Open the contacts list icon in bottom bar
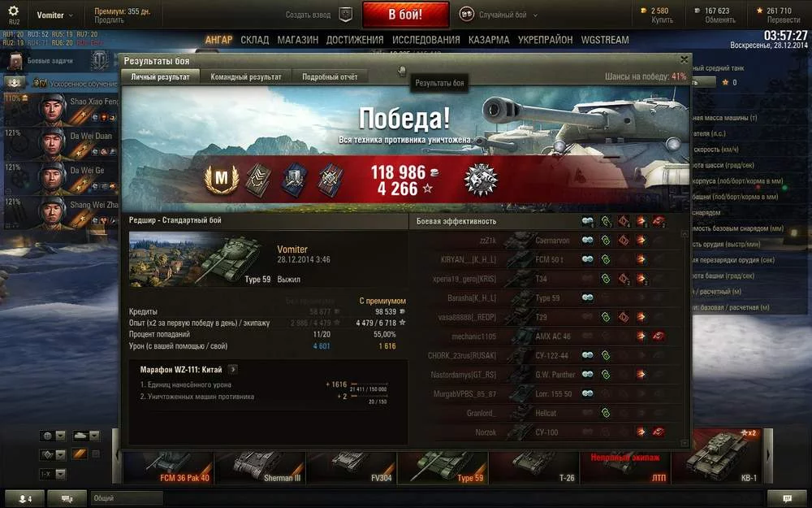 point(24,498)
